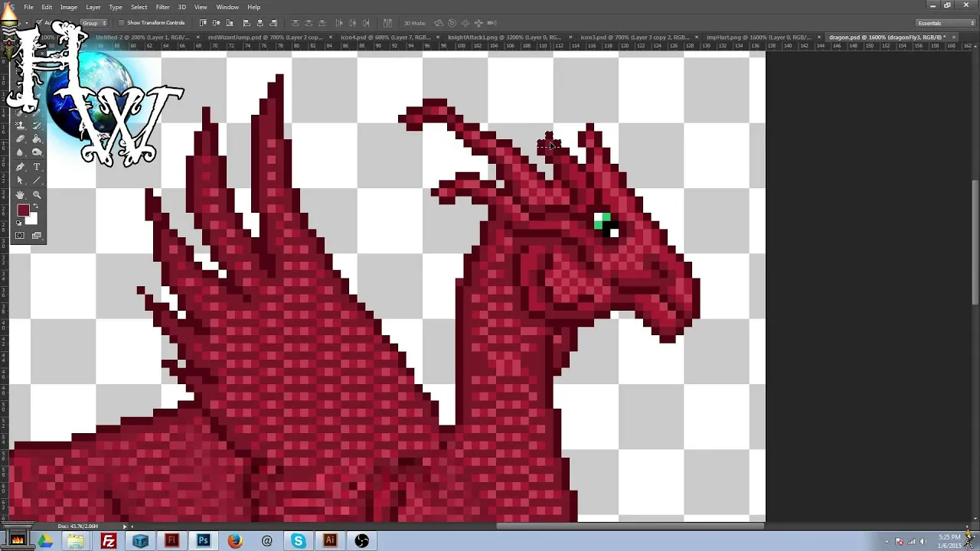Viewport: 980px width, 551px height.
Task: Select the Pen tool
Action: (x=20, y=167)
